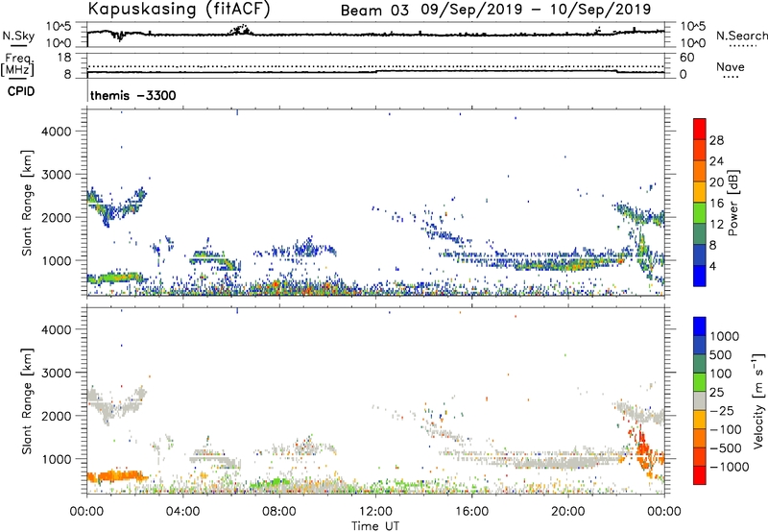Image resolution: width=768 pixels, height=532 pixels.
Task: Click the N.Sky legend label
Action: click(18, 36)
